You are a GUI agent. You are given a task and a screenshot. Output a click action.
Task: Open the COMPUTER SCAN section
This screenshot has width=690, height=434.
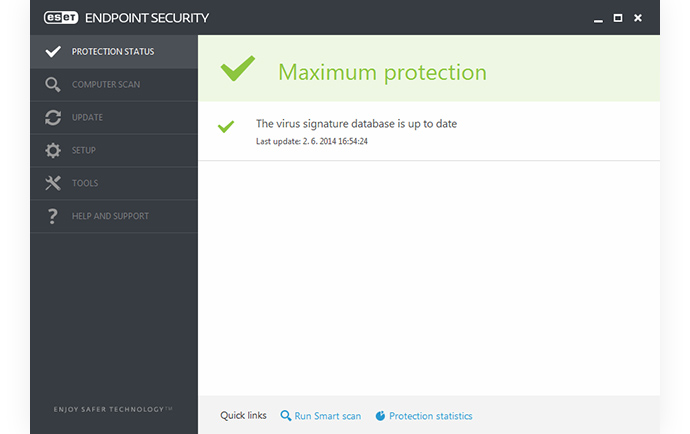pos(114,85)
